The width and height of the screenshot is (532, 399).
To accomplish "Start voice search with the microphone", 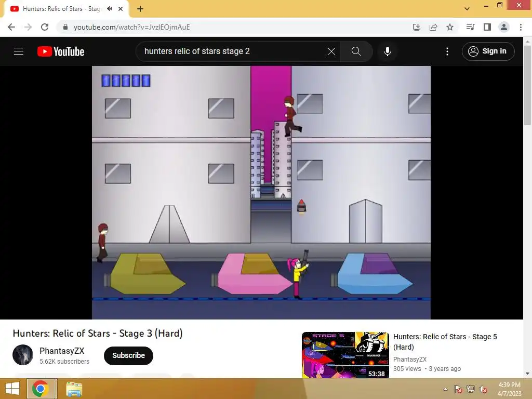I will pyautogui.click(x=387, y=51).
